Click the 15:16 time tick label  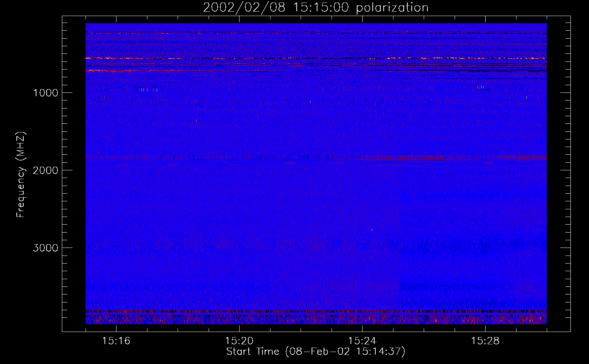[x=116, y=341]
